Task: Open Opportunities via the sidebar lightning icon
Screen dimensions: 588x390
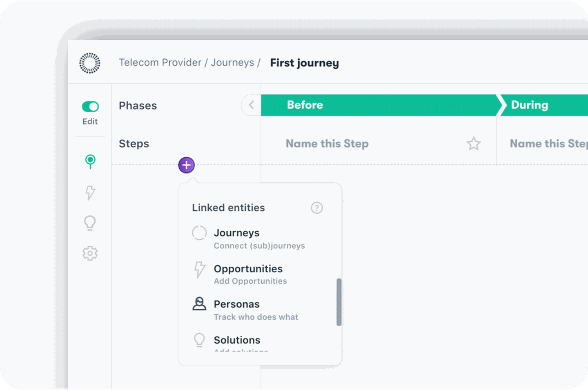Action: point(90,192)
